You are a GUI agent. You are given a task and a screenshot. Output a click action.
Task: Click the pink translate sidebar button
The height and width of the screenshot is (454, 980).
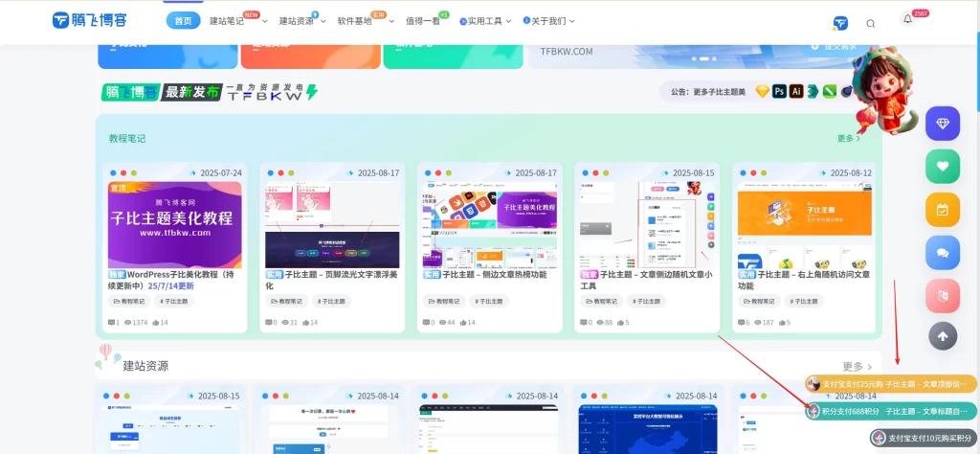click(943, 295)
